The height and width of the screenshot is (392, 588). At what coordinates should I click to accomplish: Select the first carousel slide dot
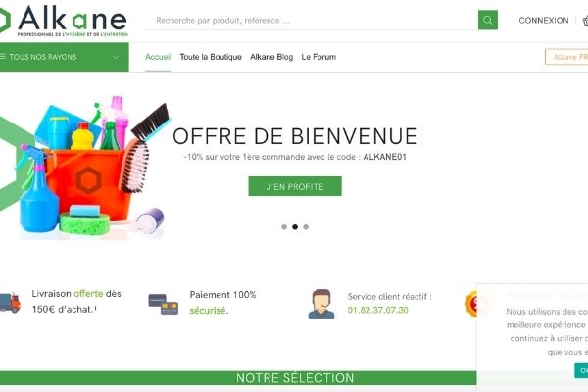click(x=284, y=227)
